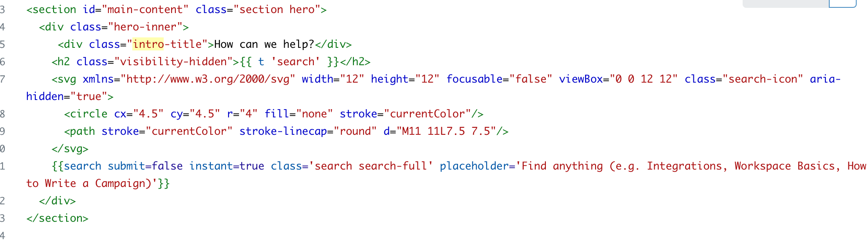
Task: Click the 'search search-full' class string
Action: pyautogui.click(x=371, y=166)
